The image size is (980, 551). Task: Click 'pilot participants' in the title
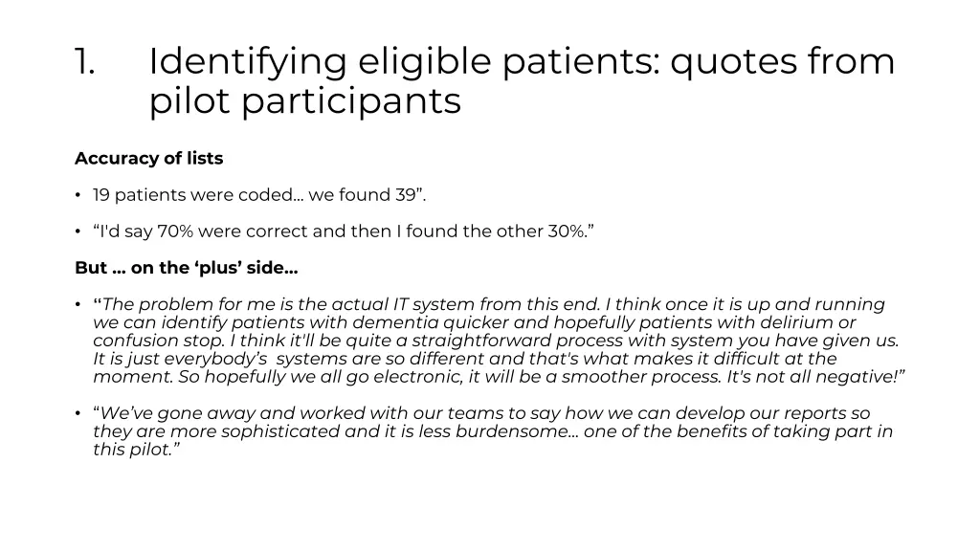pos(305,100)
